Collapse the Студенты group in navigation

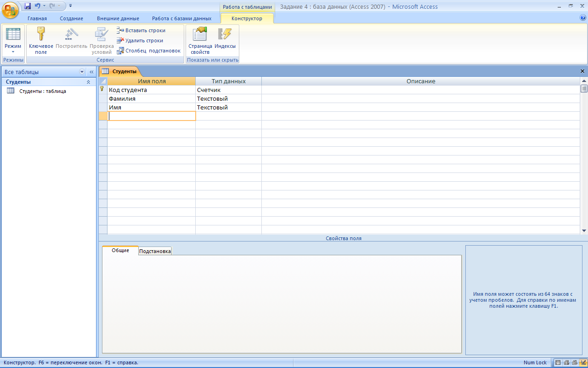point(88,82)
